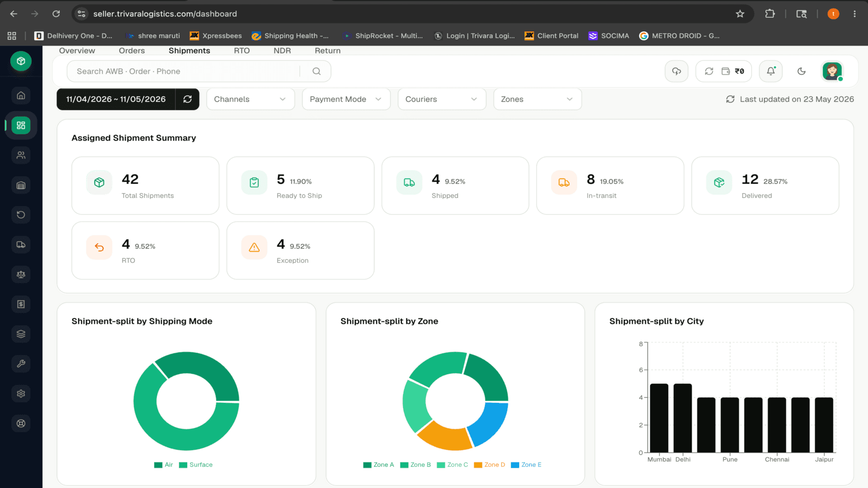The width and height of the screenshot is (868, 488).
Task: Click refresh icon beside date range
Action: [188, 99]
